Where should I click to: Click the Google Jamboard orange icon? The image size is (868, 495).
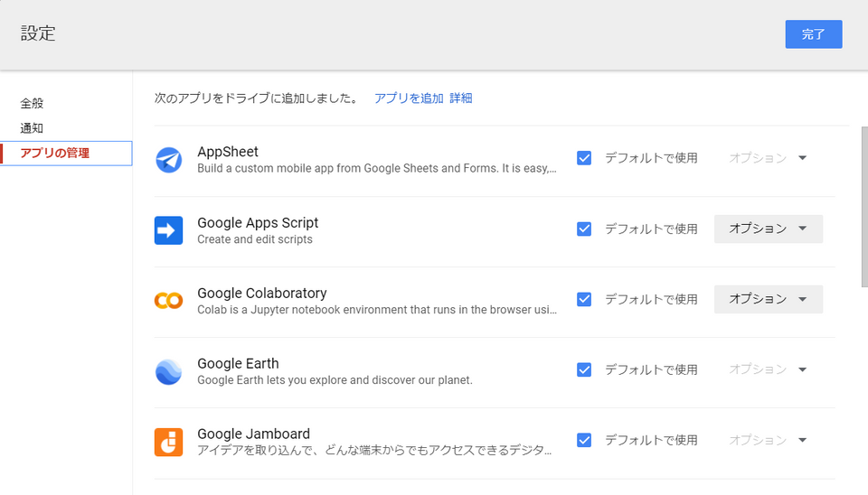168,442
